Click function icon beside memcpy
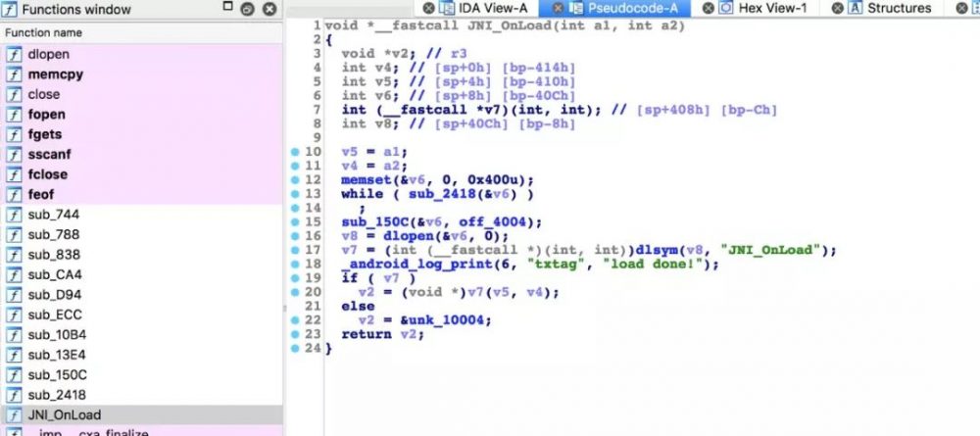 [13, 74]
